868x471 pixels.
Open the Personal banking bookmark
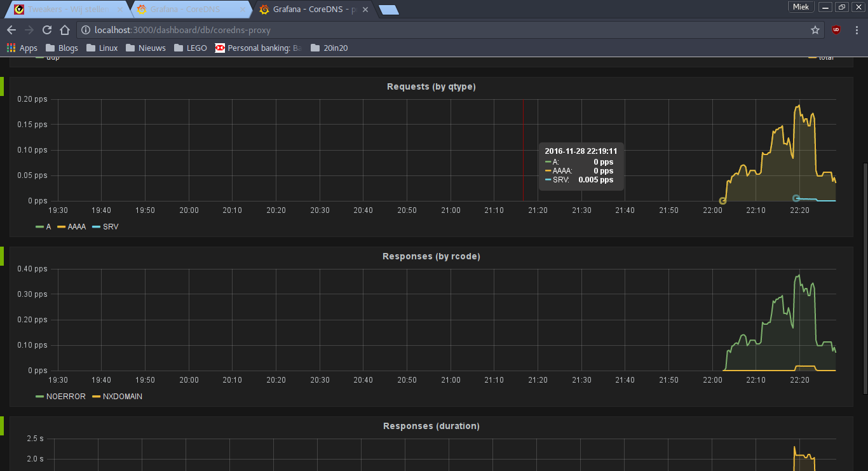click(x=258, y=48)
